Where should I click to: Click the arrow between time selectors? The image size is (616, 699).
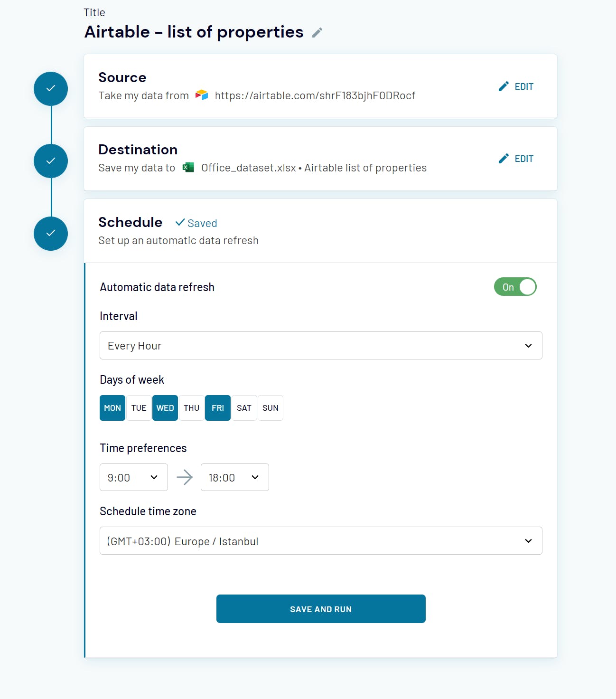(185, 477)
